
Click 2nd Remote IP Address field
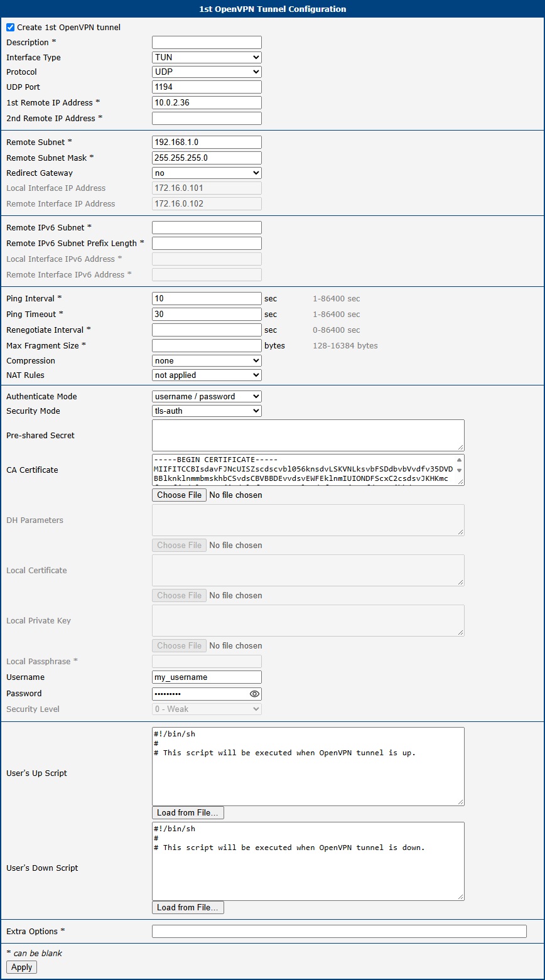pyautogui.click(x=207, y=118)
